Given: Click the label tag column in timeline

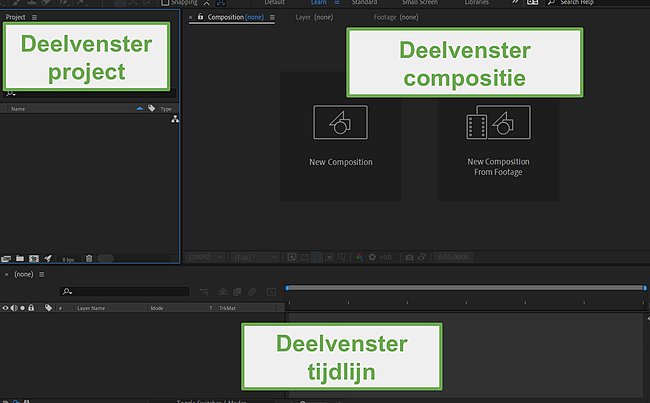Looking at the screenshot, I should (49, 308).
